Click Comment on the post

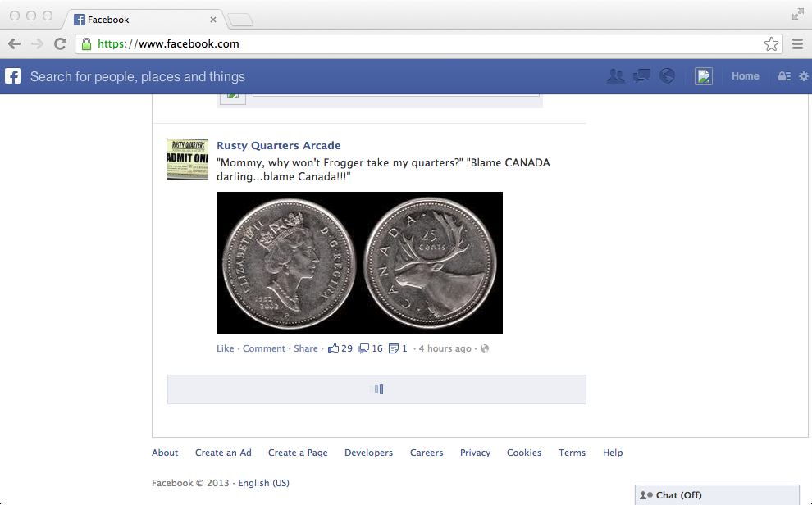[264, 348]
